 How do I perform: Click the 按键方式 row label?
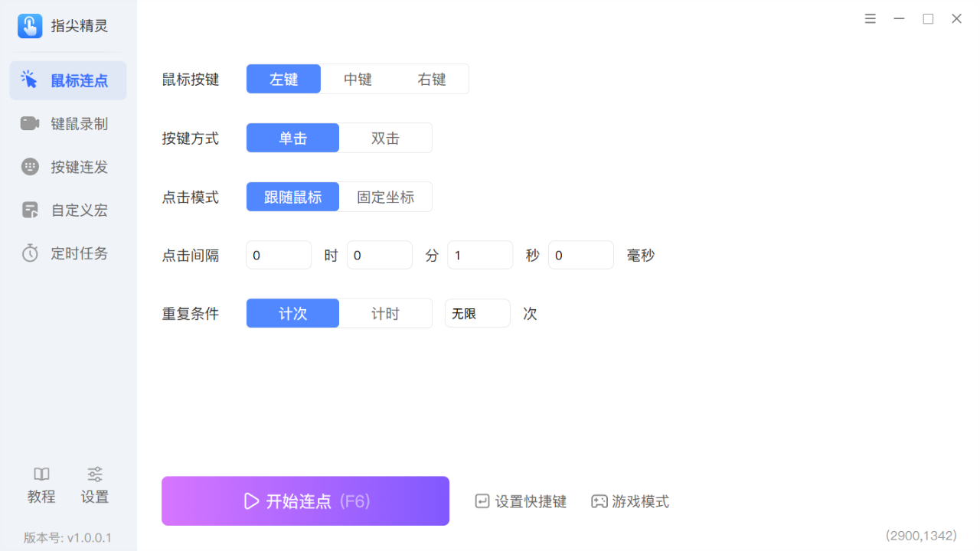click(191, 139)
